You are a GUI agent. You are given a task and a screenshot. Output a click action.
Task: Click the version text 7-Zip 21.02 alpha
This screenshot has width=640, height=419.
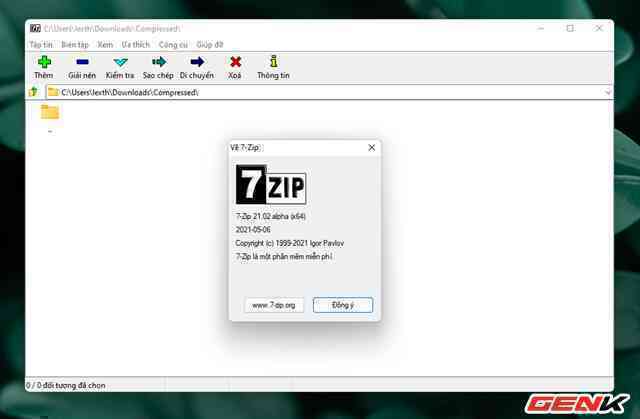(x=271, y=216)
